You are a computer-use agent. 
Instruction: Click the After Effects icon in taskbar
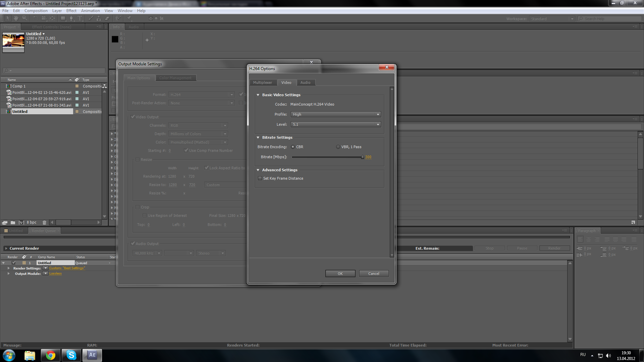[x=92, y=355]
